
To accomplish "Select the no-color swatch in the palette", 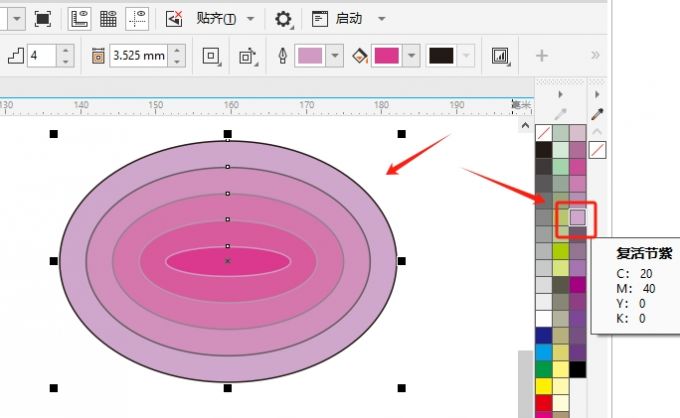I will point(544,133).
